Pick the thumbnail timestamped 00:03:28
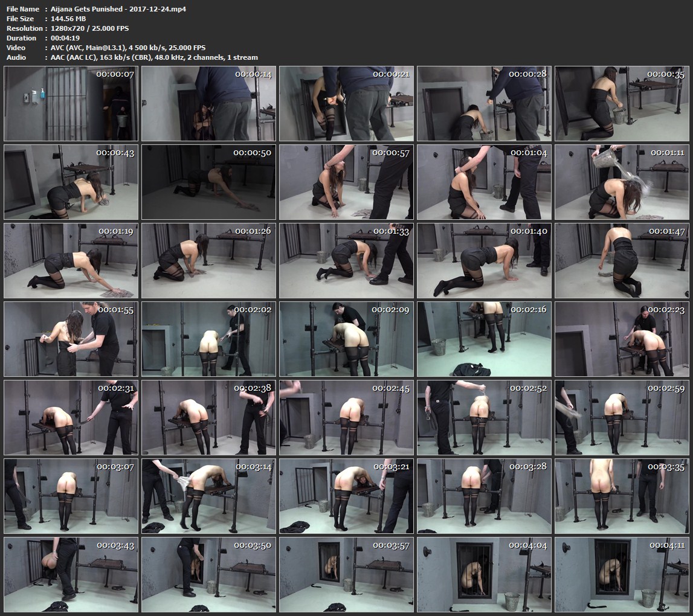 485,496
